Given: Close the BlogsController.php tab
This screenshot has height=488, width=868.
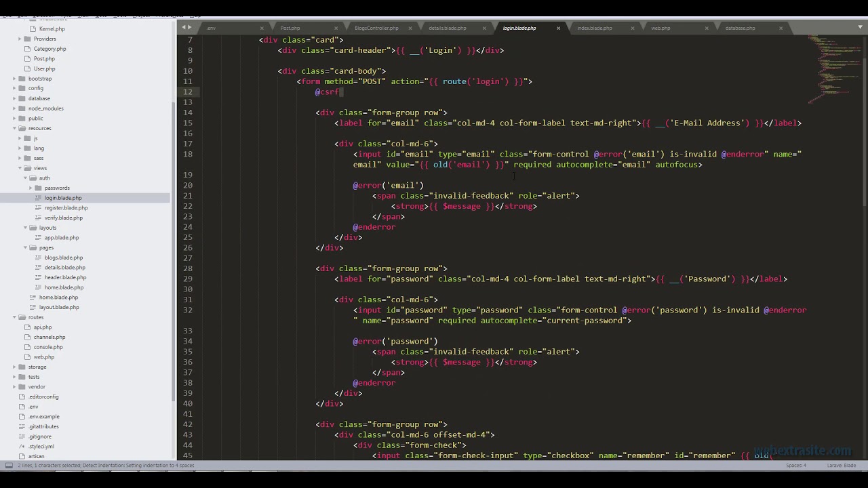Looking at the screenshot, I should 410,28.
